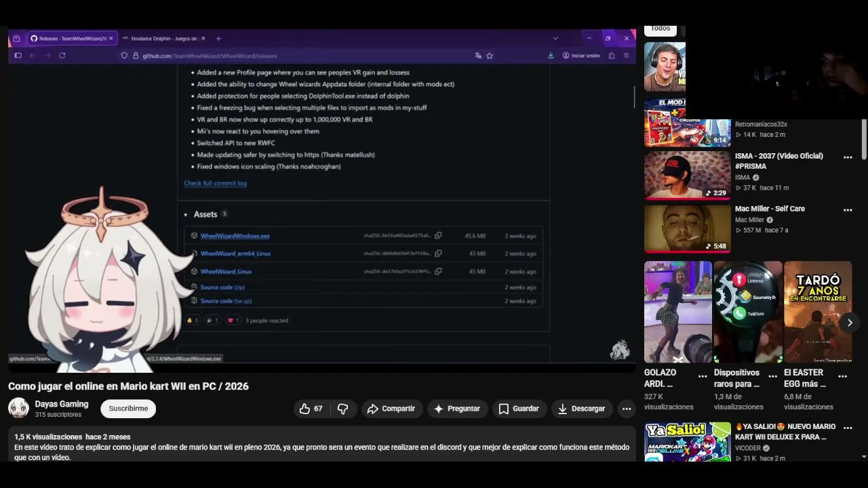Click the thumbs-up reaction on release

193,321
